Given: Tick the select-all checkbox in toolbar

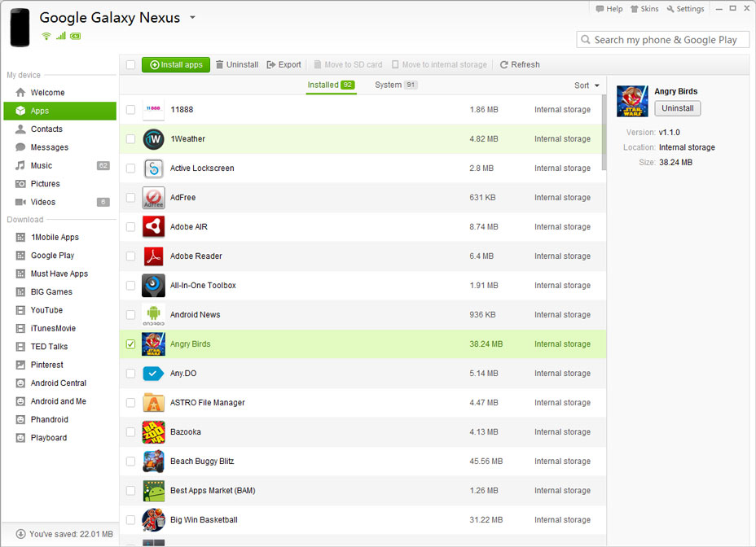Looking at the screenshot, I should (130, 65).
